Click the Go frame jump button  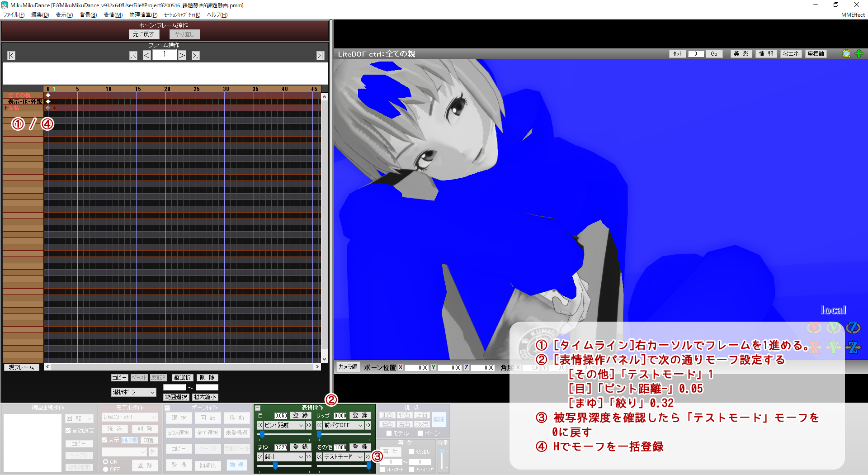(713, 53)
